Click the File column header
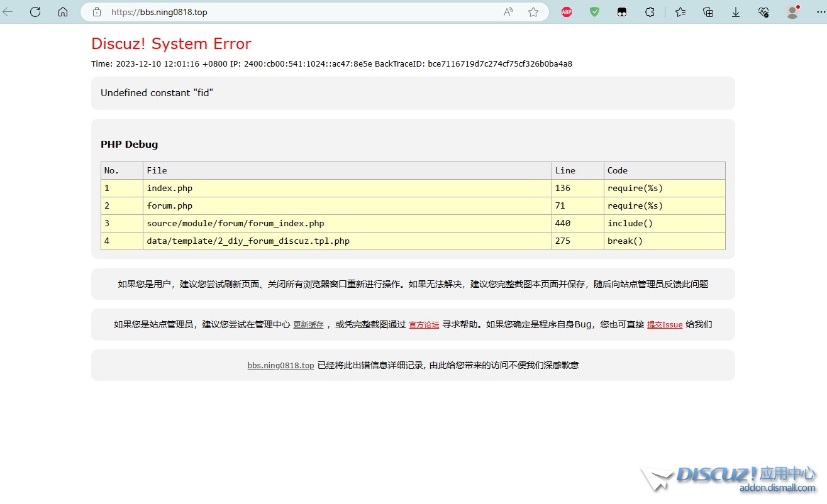This screenshot has width=827, height=504. click(x=347, y=170)
